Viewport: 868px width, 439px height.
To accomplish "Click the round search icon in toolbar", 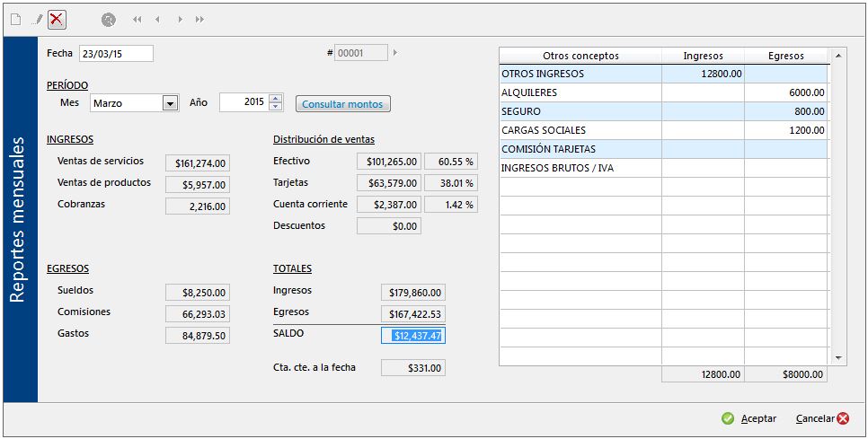I will (109, 19).
